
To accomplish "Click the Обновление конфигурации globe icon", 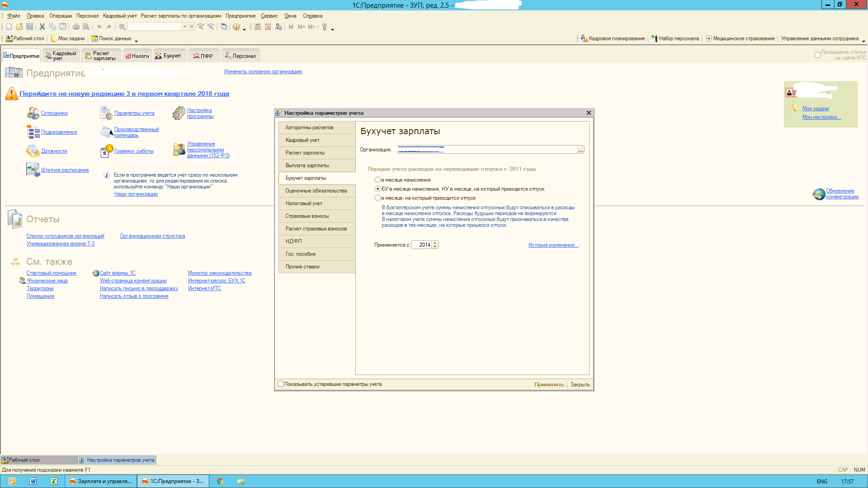I will tap(819, 194).
